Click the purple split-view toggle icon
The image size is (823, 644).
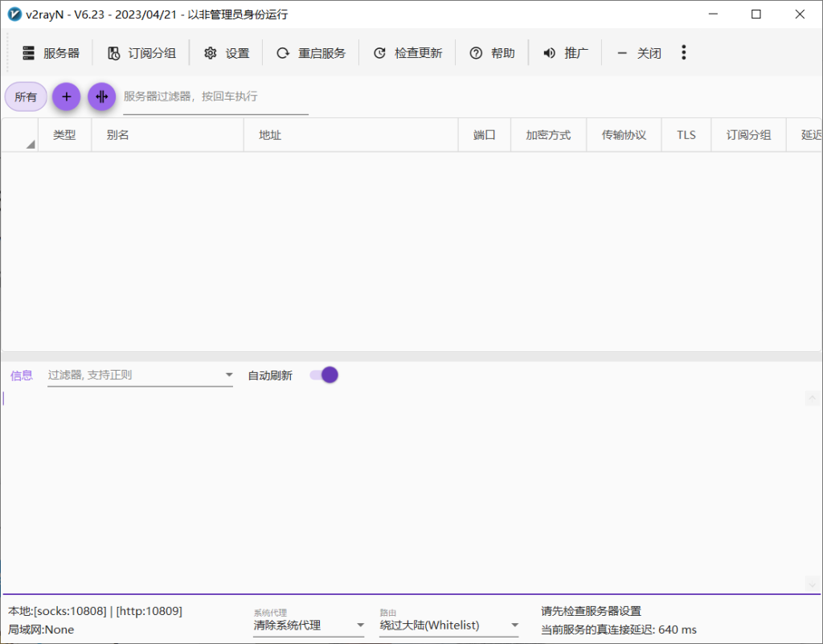101,96
